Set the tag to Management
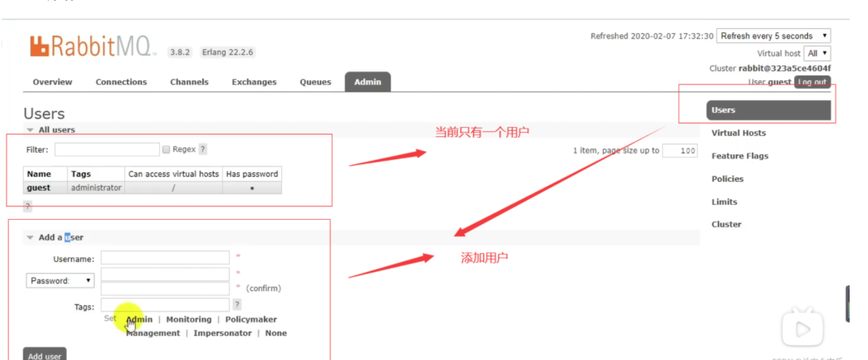Viewport: 868px width, 360px height. click(x=153, y=333)
